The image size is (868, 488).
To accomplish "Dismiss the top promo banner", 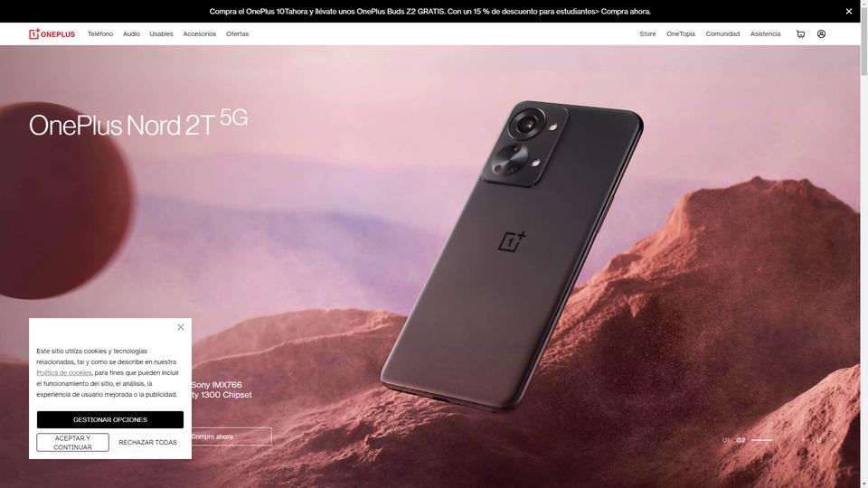I will pyautogui.click(x=849, y=11).
